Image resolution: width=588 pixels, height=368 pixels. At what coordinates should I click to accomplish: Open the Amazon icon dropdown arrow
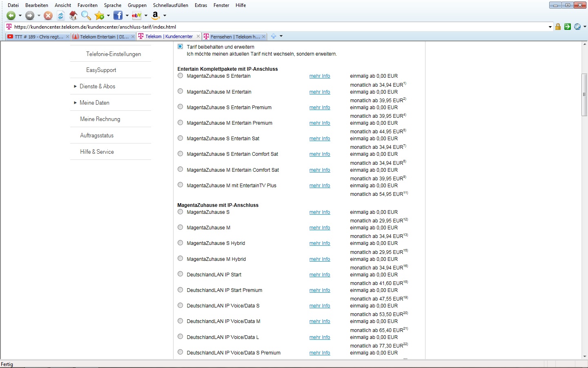[x=165, y=16]
